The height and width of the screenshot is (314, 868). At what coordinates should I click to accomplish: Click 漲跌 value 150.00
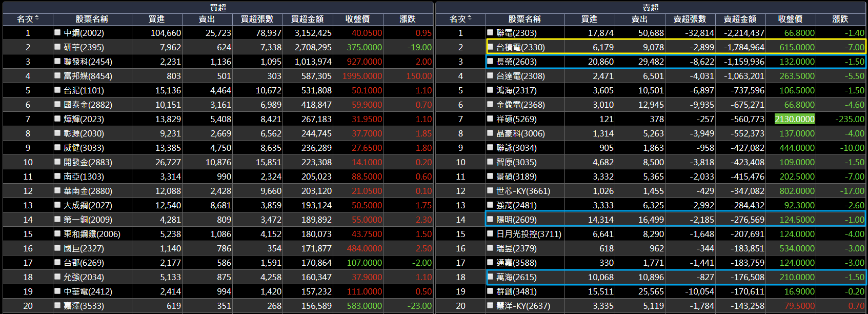[419, 76]
